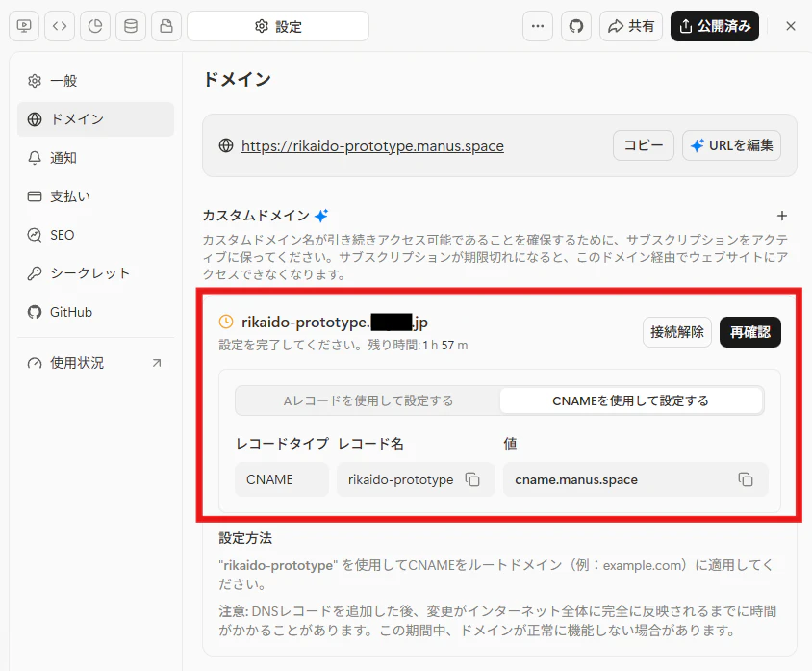Screen dimensions: 812x671
Task: Click the cname.manus.space value text
Action: point(576,479)
